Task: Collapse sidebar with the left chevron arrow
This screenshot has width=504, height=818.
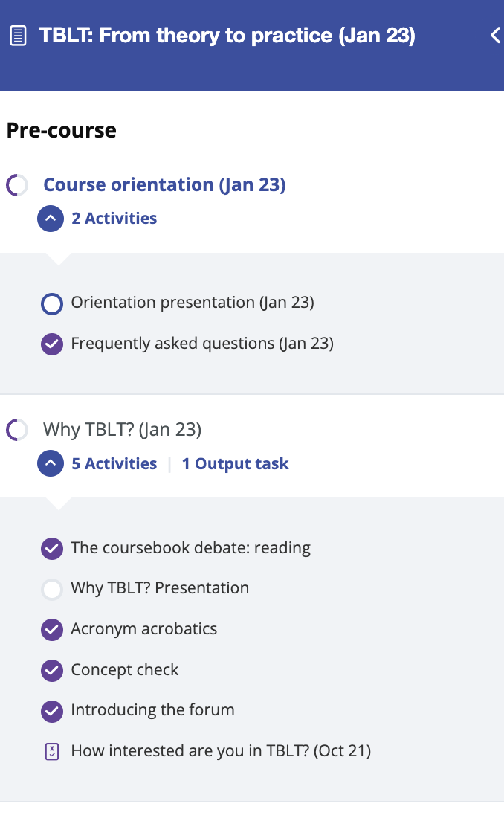Action: pos(495,36)
